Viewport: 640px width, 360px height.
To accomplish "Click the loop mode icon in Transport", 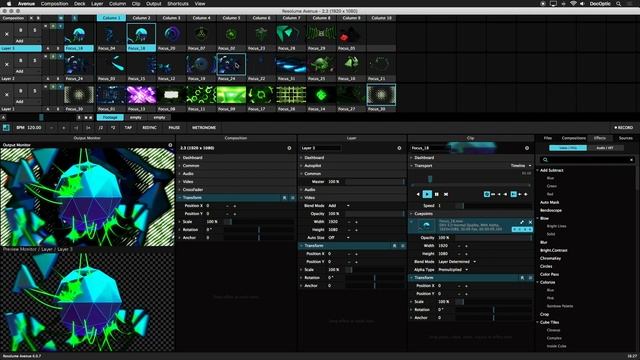I will [x=487, y=194].
